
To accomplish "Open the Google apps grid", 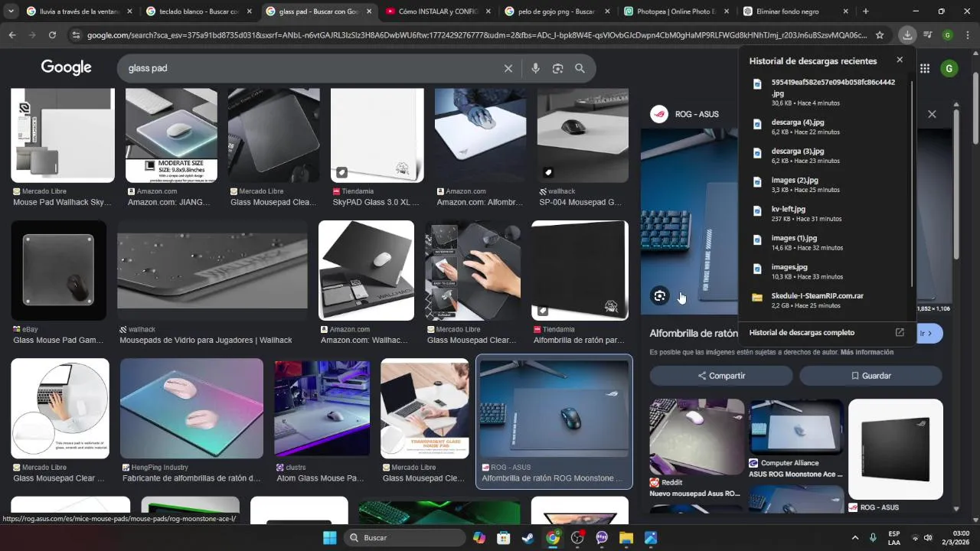I will coord(925,68).
